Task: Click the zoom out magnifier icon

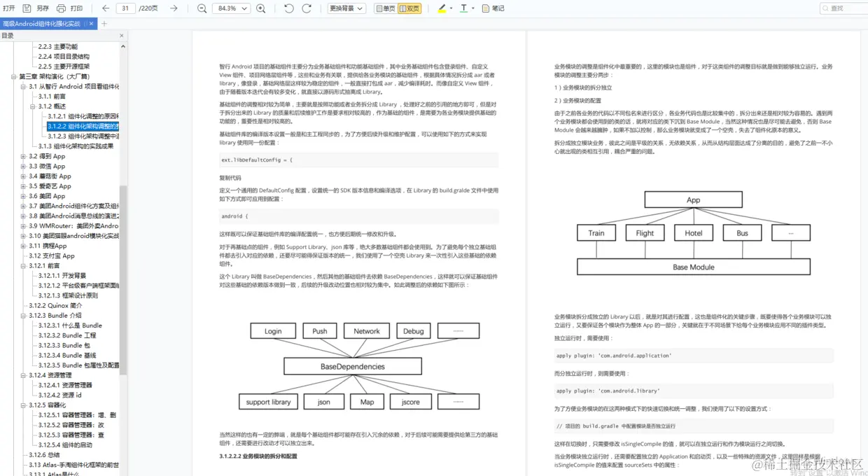Action: pyautogui.click(x=202, y=8)
